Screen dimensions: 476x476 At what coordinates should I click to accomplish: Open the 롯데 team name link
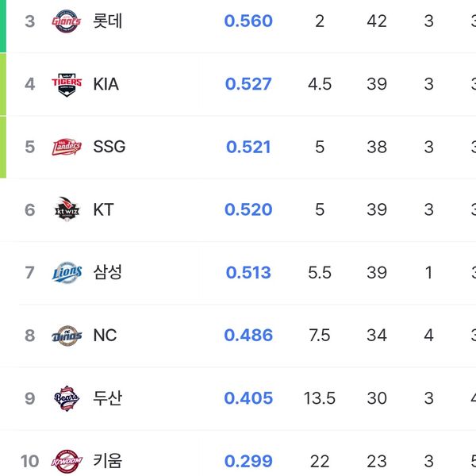click(107, 21)
